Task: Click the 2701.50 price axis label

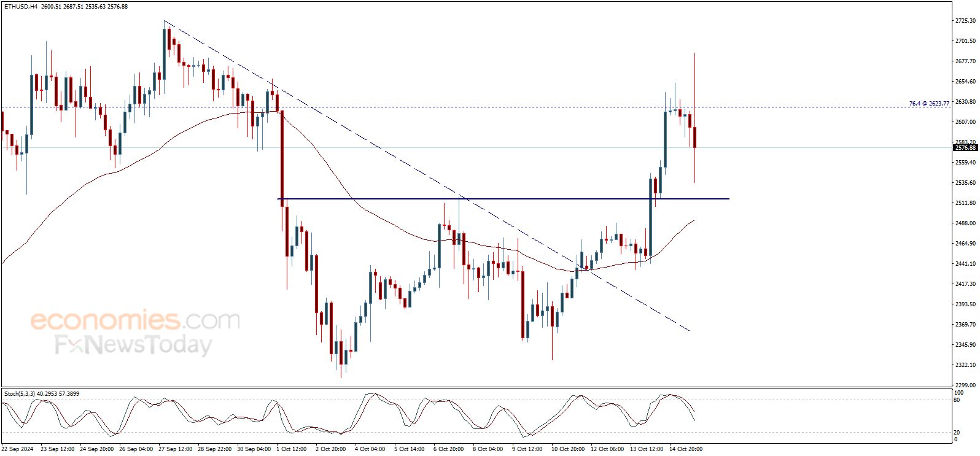Action: [965, 41]
